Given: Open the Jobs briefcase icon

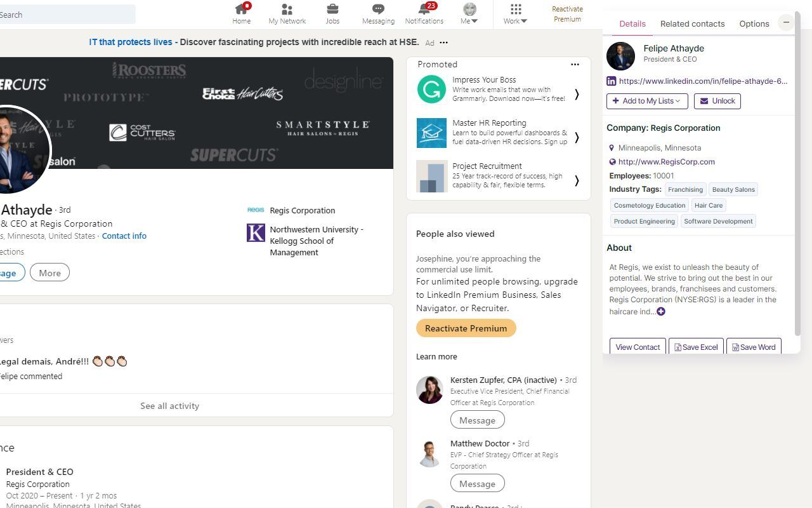Looking at the screenshot, I should click(332, 10).
